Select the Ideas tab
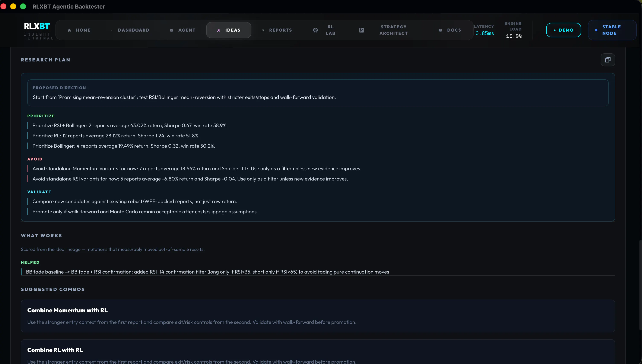642x364 pixels. click(229, 30)
